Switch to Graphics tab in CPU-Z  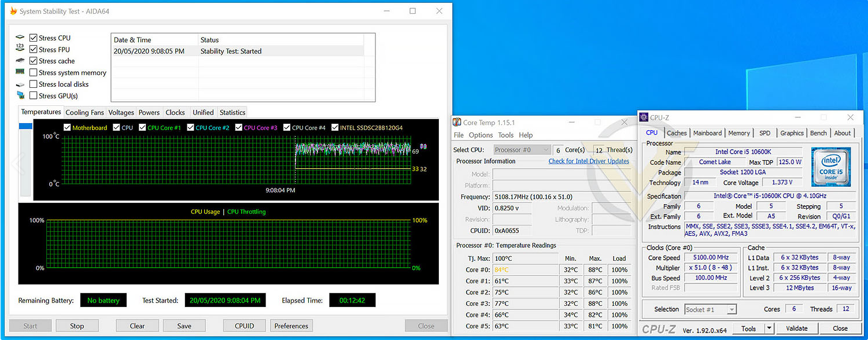point(792,133)
